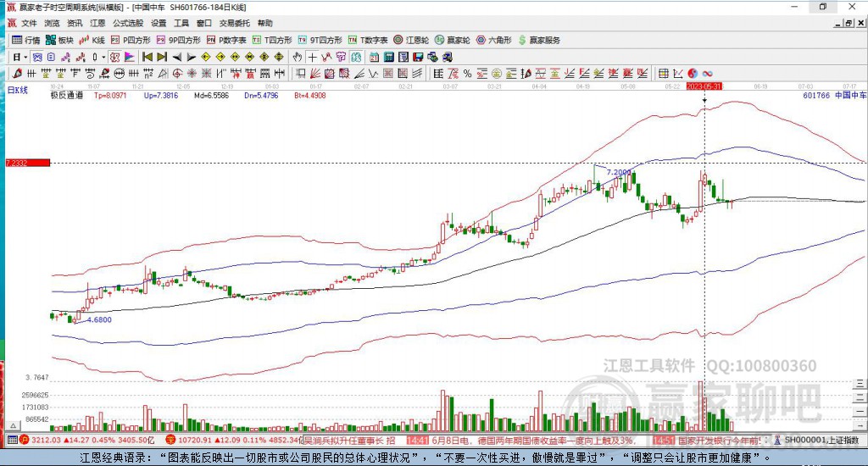Open the T数字表 tool
The image size is (868, 466).
tap(368, 40)
